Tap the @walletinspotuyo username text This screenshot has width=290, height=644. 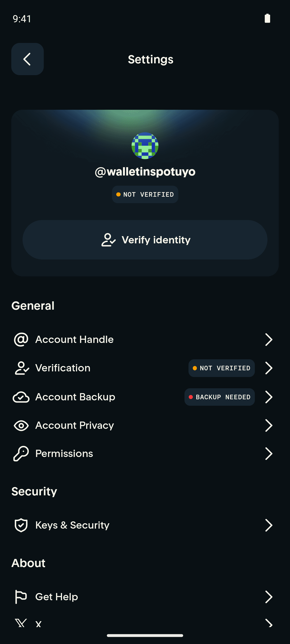click(x=145, y=172)
